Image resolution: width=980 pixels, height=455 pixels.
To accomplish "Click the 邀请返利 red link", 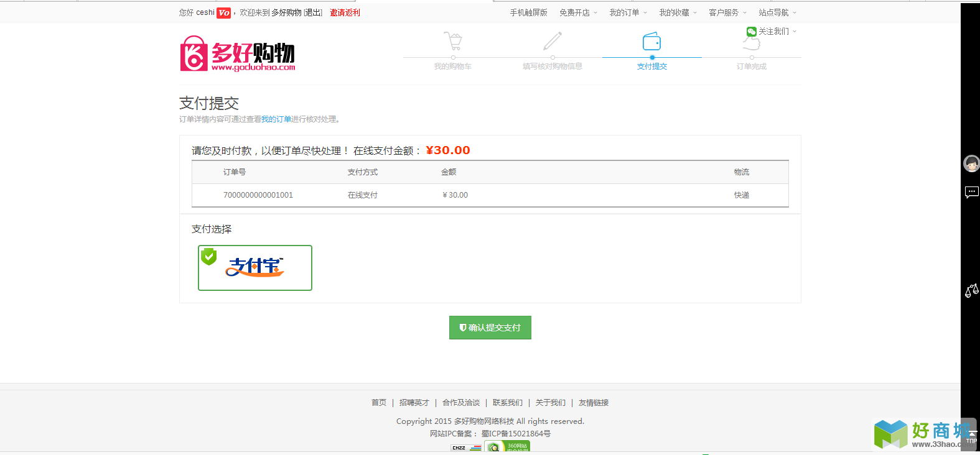I will click(x=345, y=12).
